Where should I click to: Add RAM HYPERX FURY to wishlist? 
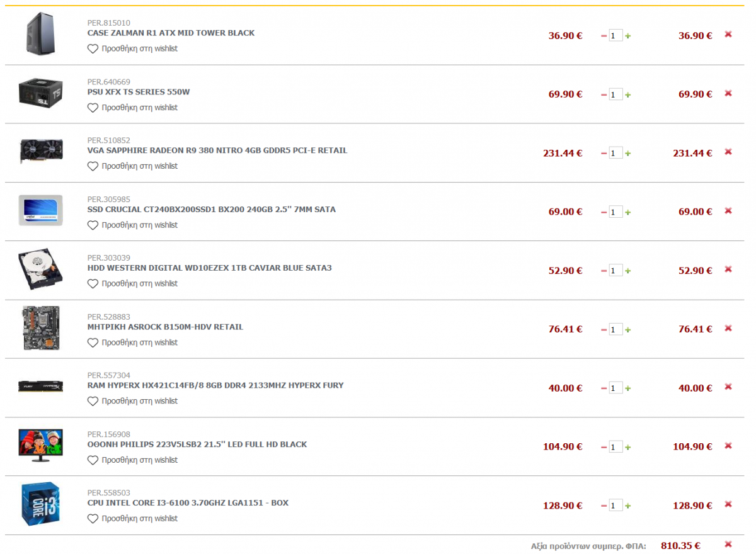point(132,401)
